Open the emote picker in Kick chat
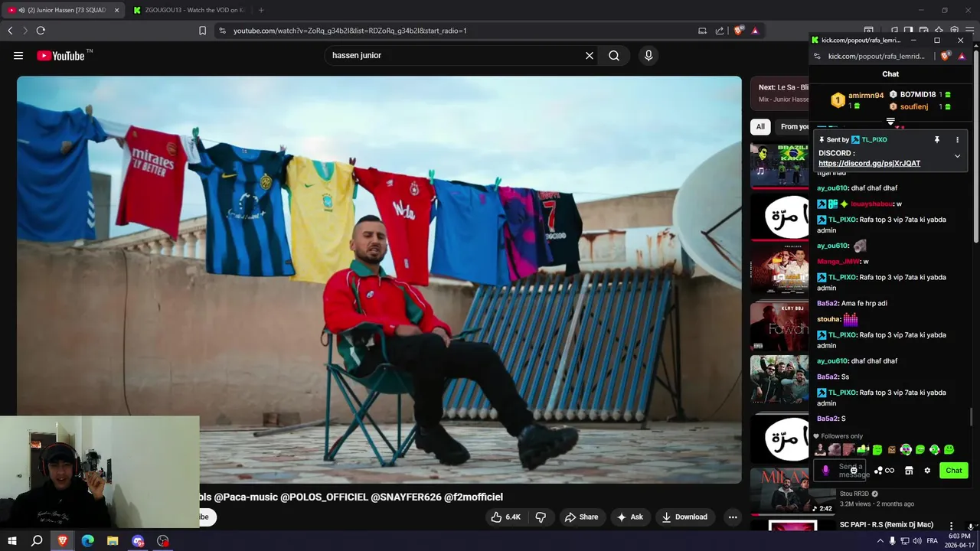980x551 pixels. tap(854, 471)
